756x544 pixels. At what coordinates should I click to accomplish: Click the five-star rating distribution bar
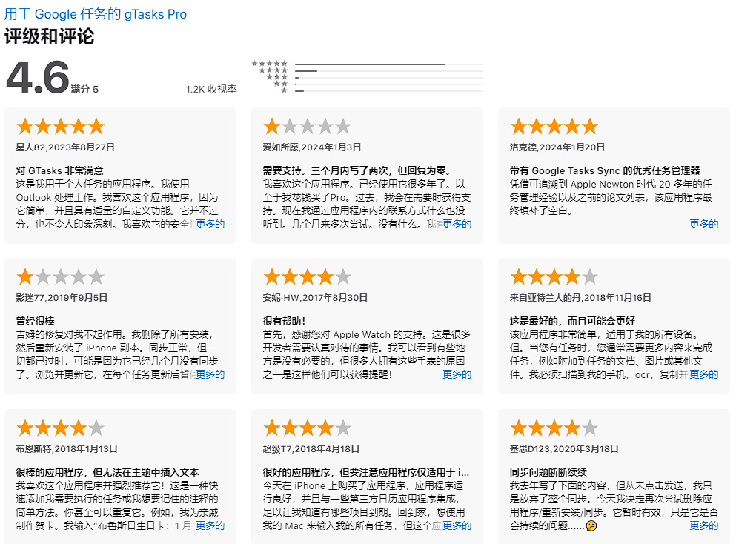click(388, 64)
